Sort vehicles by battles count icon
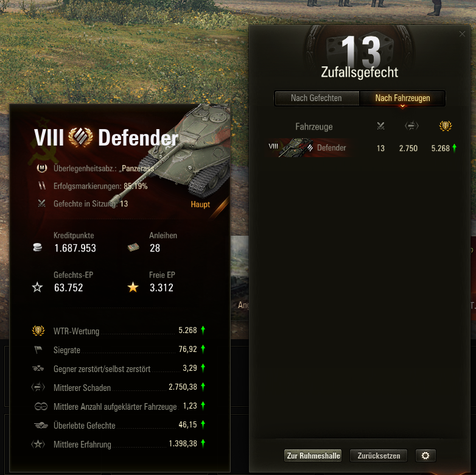The image size is (476, 475). [x=380, y=125]
